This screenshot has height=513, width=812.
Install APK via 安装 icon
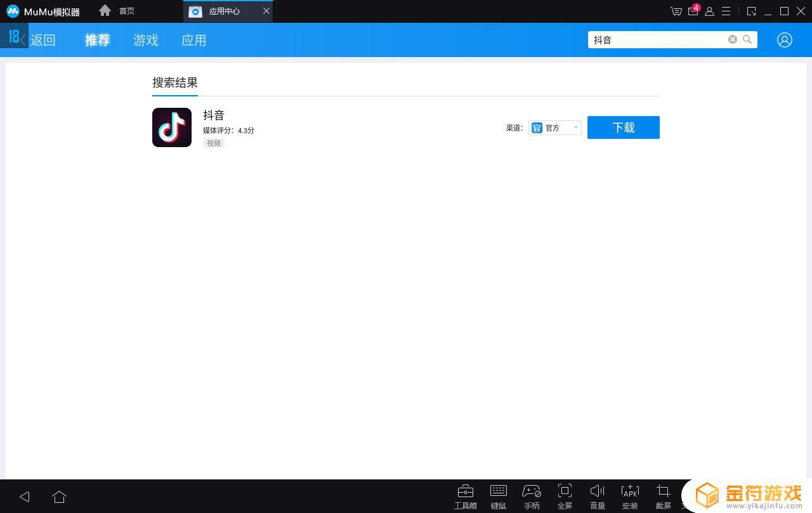click(630, 497)
